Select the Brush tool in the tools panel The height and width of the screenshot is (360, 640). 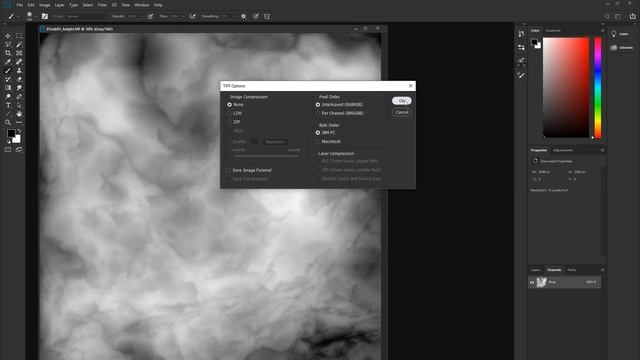point(8,71)
